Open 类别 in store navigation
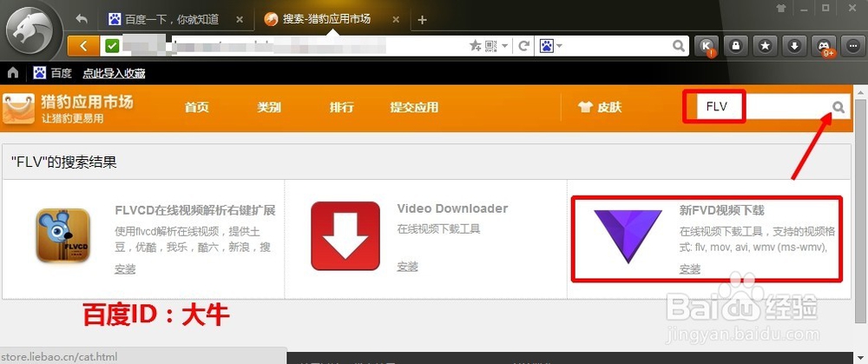This screenshot has height=364, width=868. click(x=269, y=107)
